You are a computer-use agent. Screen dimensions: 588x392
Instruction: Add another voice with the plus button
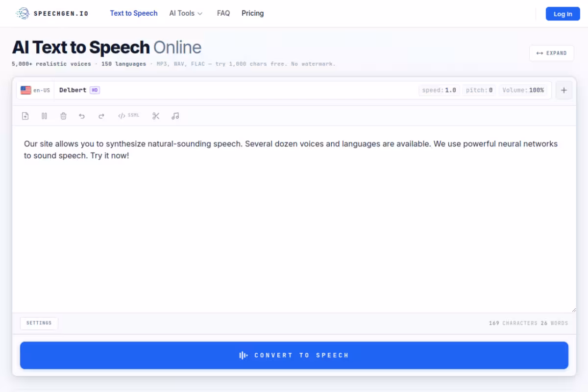[x=564, y=90]
